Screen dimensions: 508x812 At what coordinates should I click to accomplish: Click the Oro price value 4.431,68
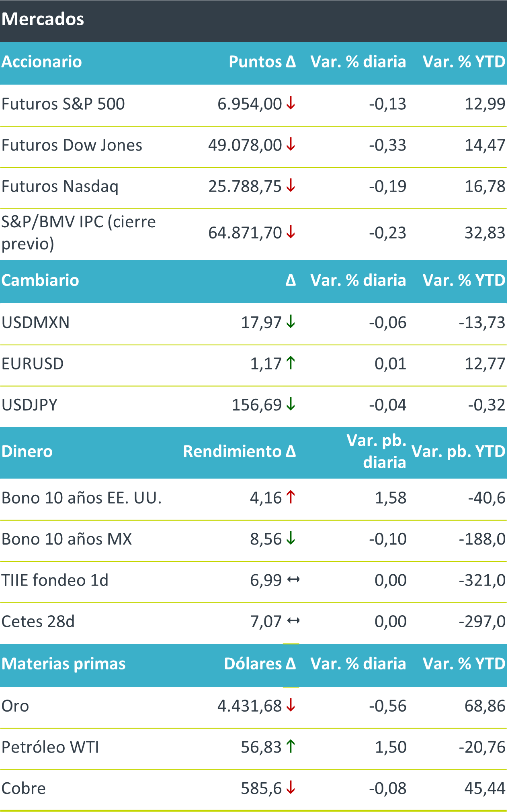(x=249, y=706)
